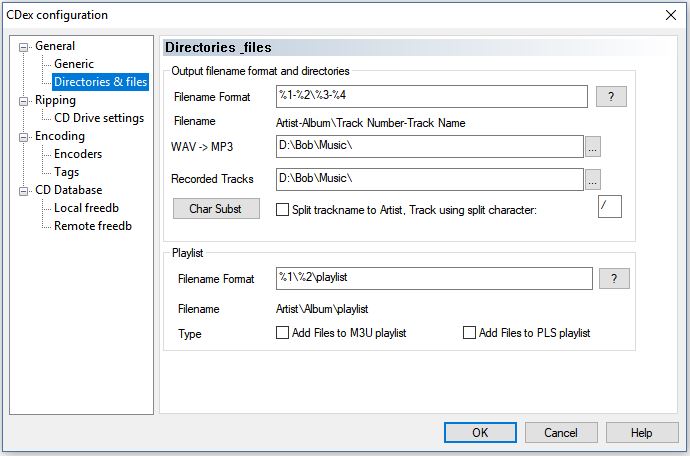Click the output Filename Format text field
This screenshot has height=456, width=690.
(x=431, y=97)
